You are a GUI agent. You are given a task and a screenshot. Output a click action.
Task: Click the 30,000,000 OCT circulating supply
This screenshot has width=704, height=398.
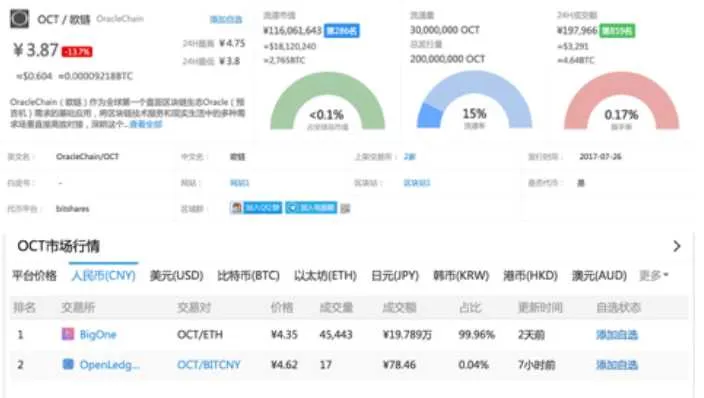point(444,30)
